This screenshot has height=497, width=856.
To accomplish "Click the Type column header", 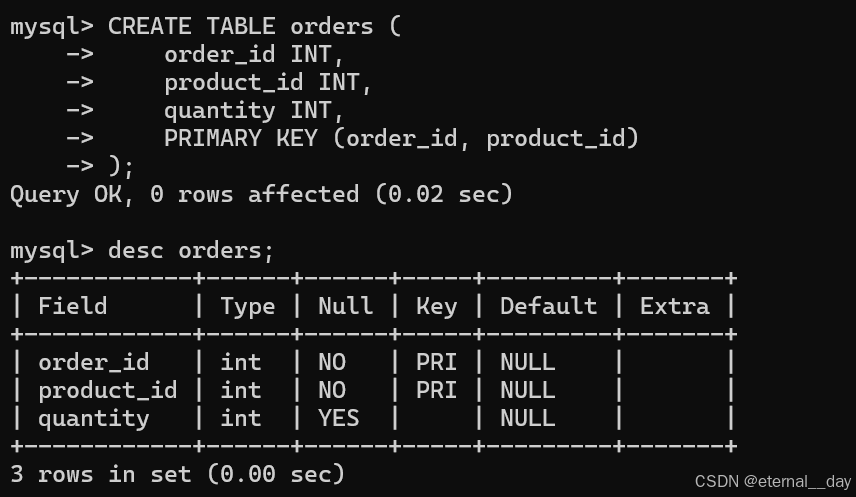I will pyautogui.click(x=248, y=307).
